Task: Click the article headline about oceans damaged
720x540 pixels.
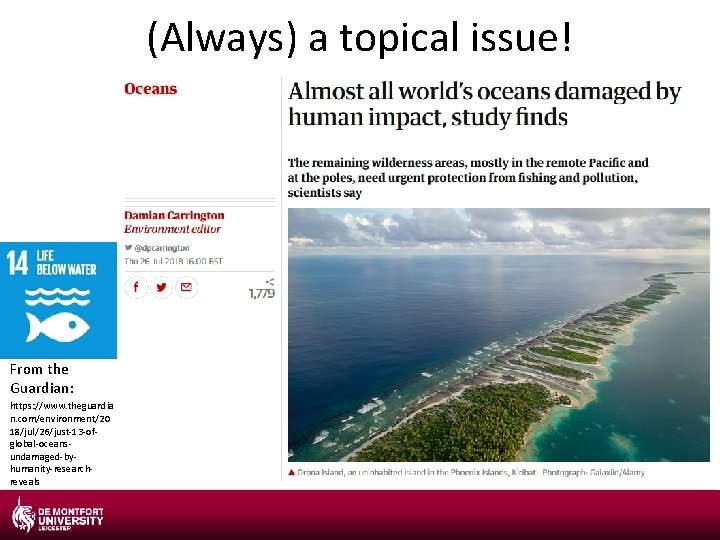Action: click(484, 104)
